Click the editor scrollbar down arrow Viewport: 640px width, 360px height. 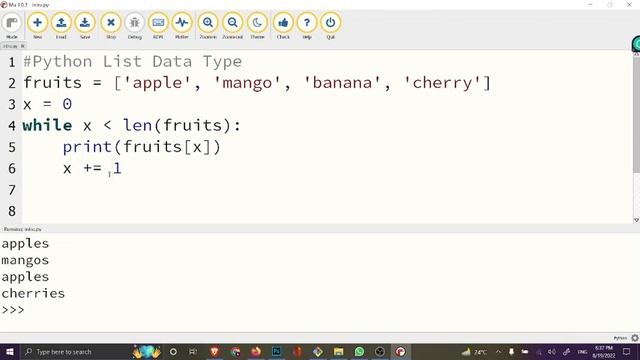(636, 220)
